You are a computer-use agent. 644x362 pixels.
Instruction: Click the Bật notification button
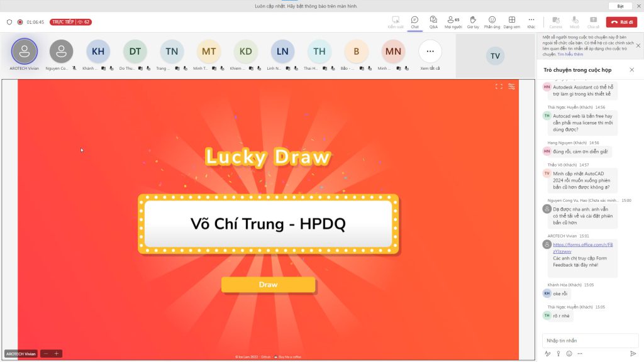pyautogui.click(x=620, y=6)
